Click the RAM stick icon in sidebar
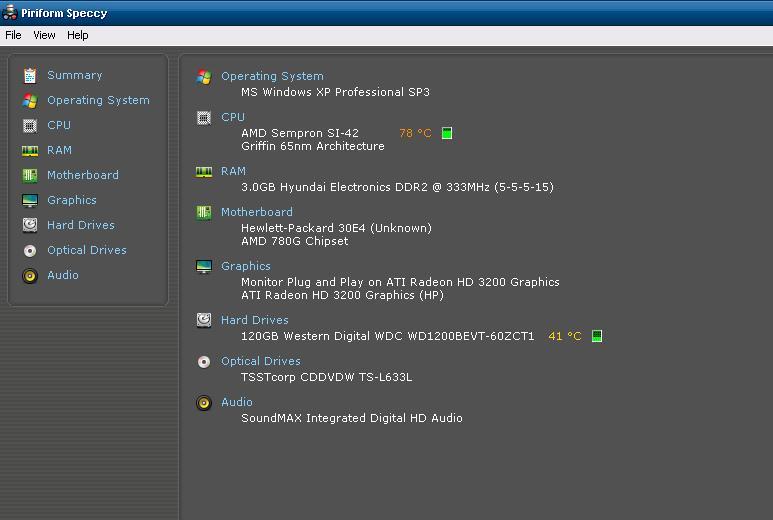The width and height of the screenshot is (773, 520). coord(30,150)
